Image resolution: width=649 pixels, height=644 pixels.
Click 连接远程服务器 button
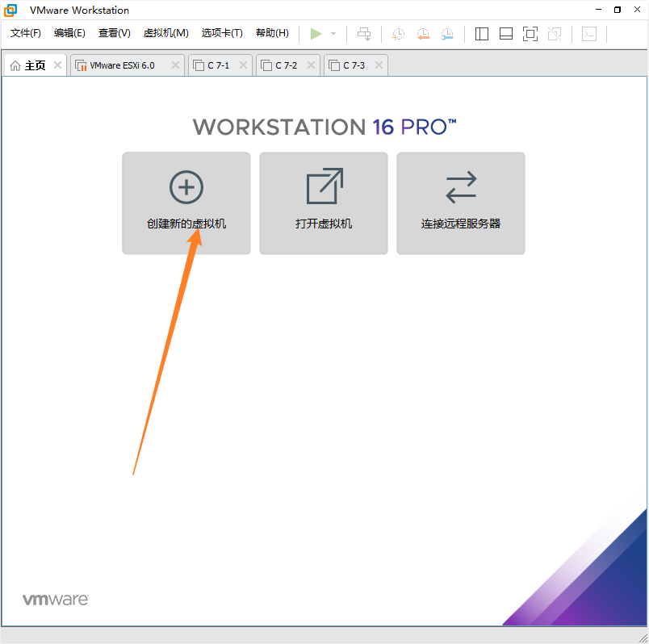click(x=461, y=203)
